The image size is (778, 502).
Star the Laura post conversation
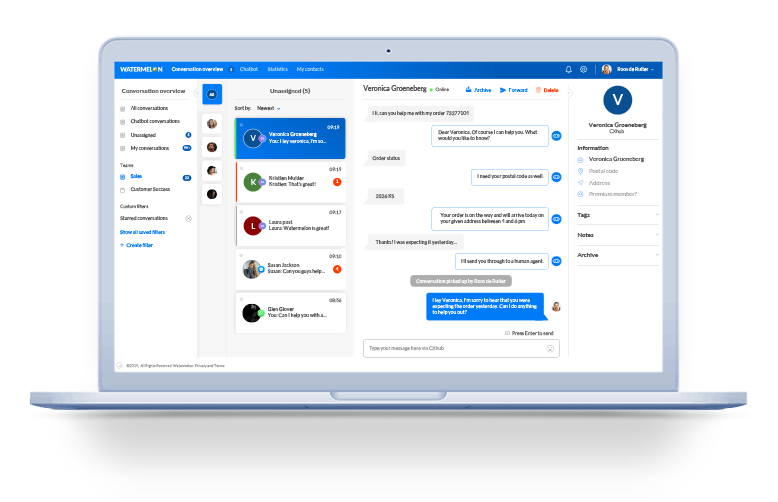pyautogui.click(x=241, y=212)
